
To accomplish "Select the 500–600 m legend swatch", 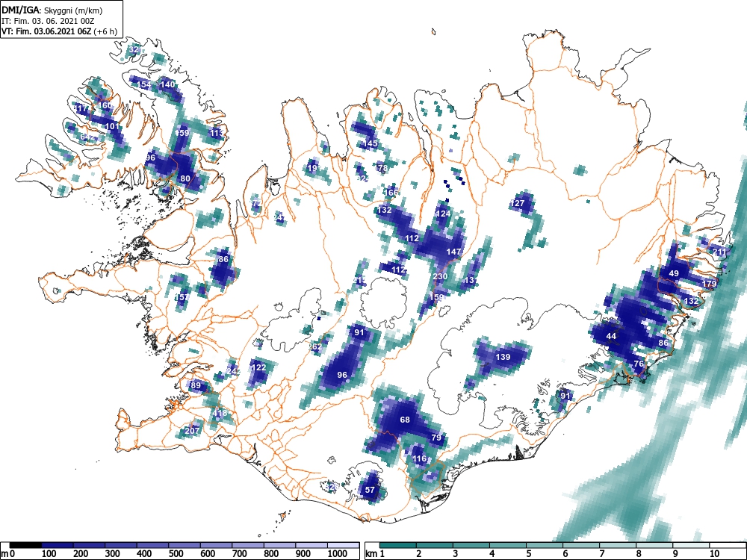I will tap(185, 545).
